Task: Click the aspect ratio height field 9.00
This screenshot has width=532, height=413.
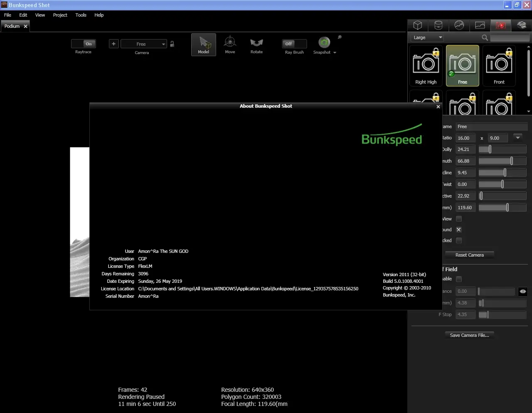Action: point(498,138)
